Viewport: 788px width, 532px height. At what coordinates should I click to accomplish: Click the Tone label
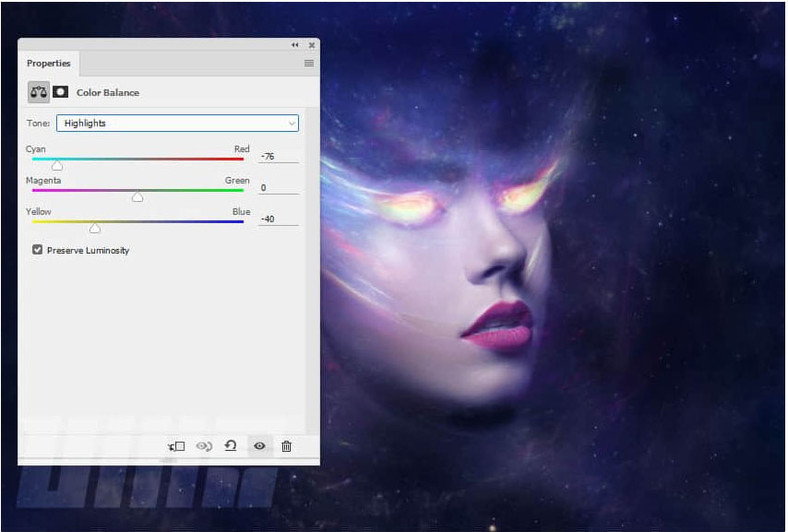pyautogui.click(x=38, y=123)
